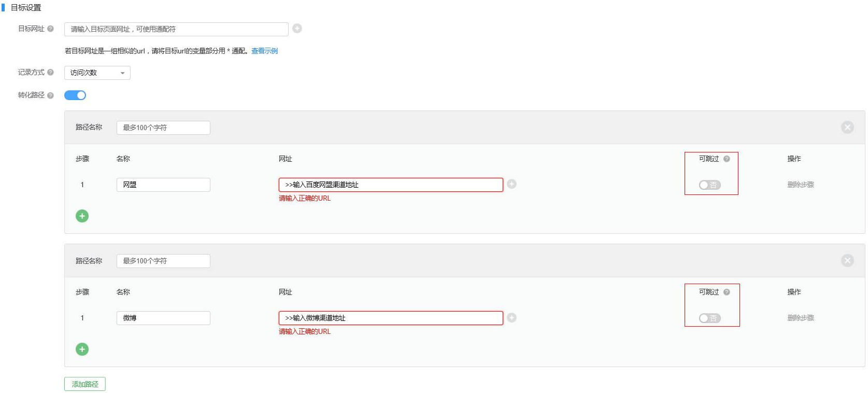Toggle 可跳过 for the 网盟 step

[709, 185]
